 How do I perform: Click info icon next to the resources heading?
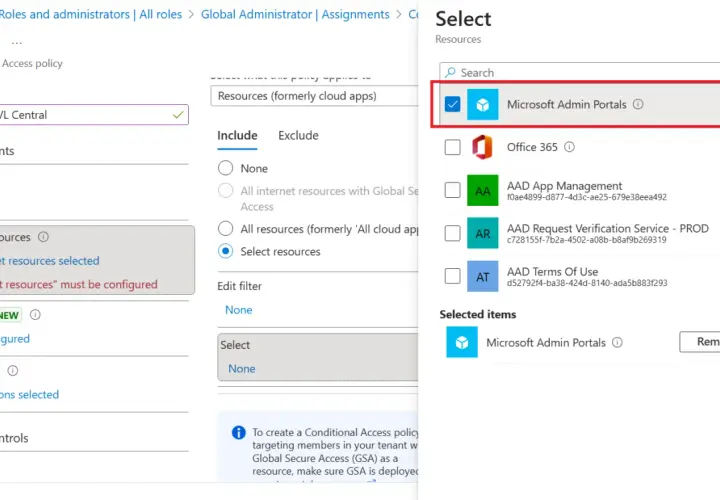click(x=43, y=237)
